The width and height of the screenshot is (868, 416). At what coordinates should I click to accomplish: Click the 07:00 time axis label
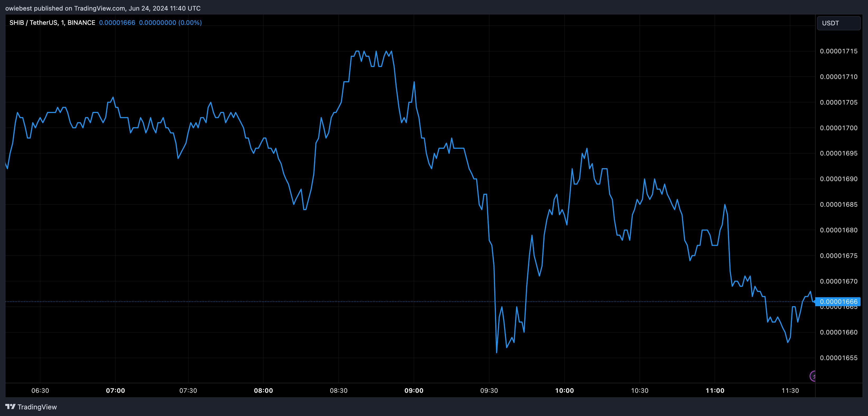pyautogui.click(x=115, y=390)
